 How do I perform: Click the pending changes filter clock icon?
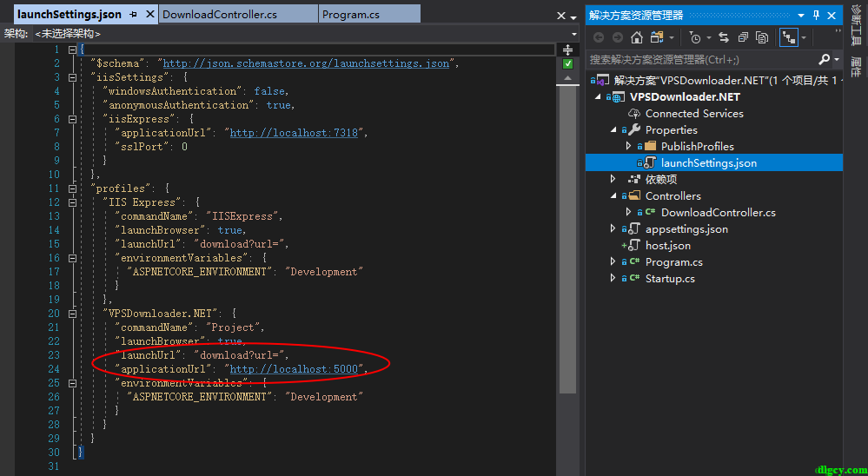tap(695, 37)
